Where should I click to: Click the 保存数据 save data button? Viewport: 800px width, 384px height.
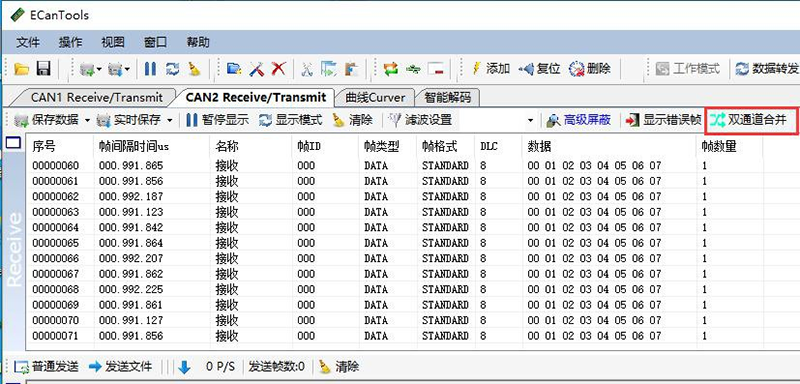[x=47, y=120]
